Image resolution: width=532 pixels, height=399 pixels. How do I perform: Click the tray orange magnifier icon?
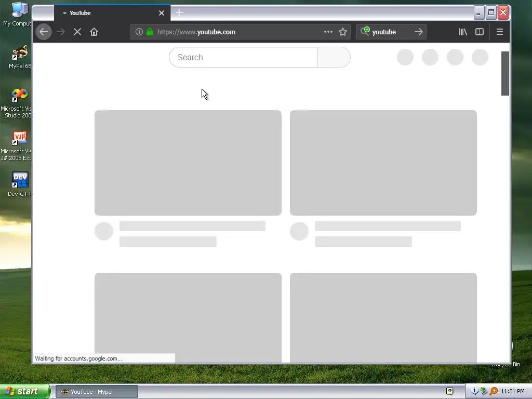[494, 391]
